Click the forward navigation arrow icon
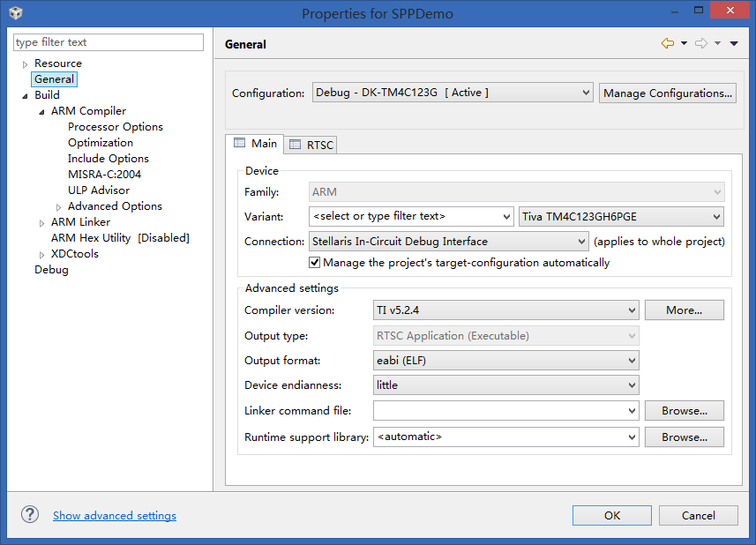This screenshot has width=756, height=545. click(701, 43)
